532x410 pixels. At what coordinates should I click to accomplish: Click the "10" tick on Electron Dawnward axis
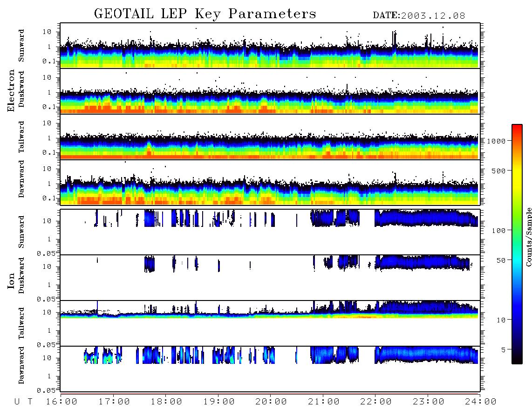pyautogui.click(x=47, y=169)
